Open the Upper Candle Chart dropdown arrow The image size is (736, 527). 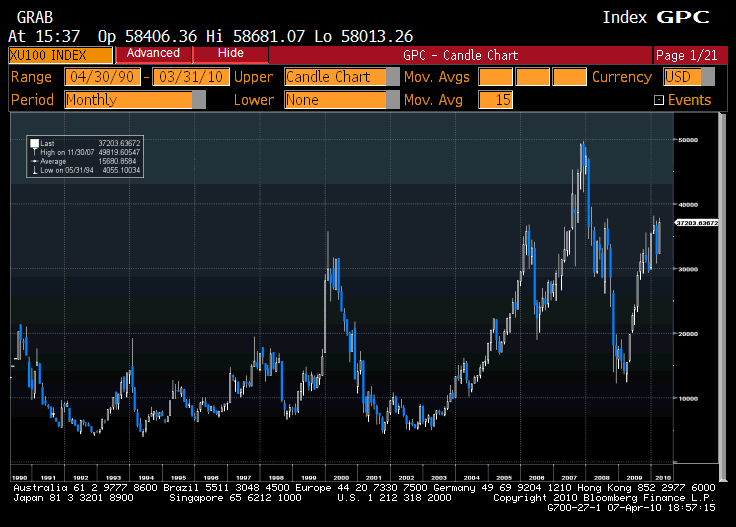[393, 77]
